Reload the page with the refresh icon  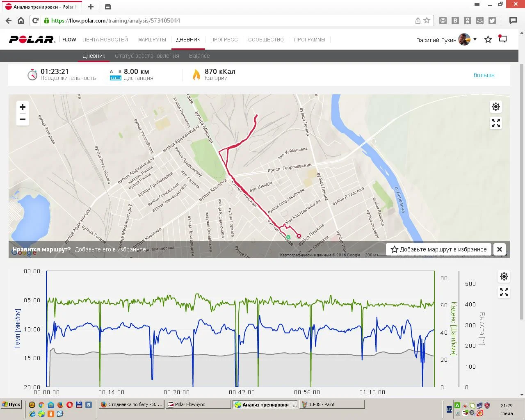pos(36,21)
